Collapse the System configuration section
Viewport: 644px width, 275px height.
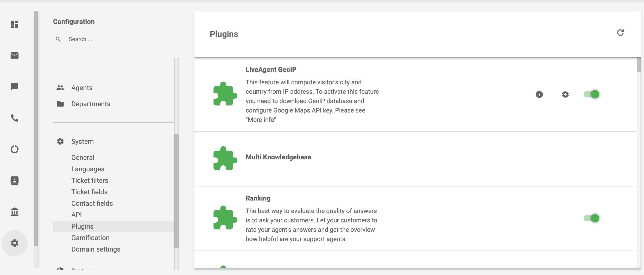(x=82, y=141)
